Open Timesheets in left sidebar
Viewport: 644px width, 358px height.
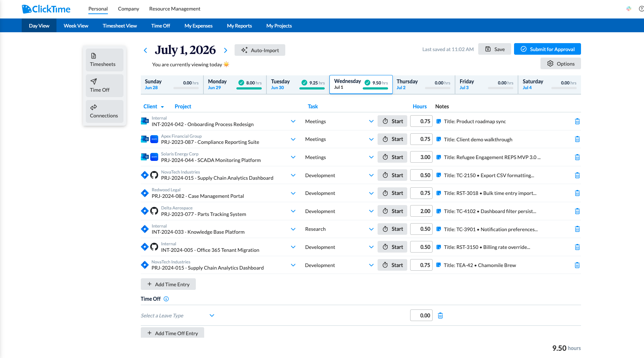pyautogui.click(x=105, y=60)
